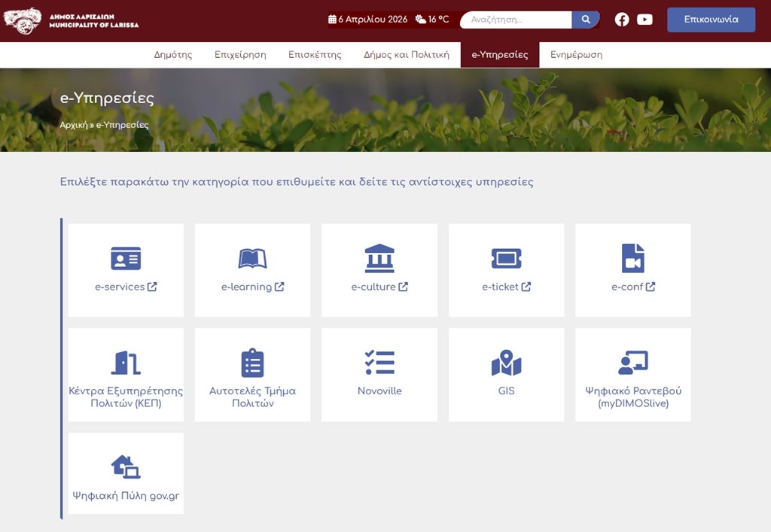771x532 pixels.
Task: Open the Επιχείρηση menu item
Action: pos(240,55)
